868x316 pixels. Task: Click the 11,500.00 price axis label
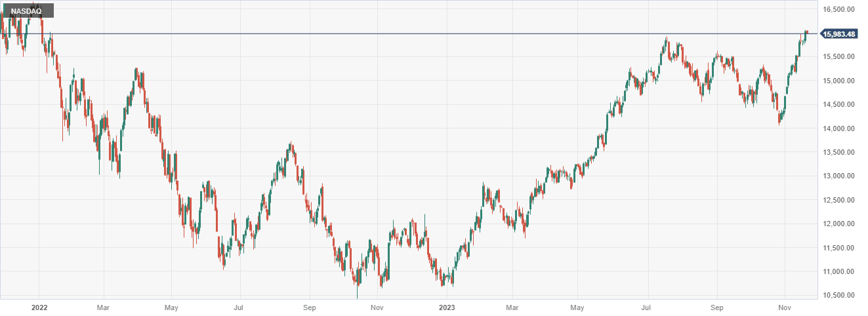pyautogui.click(x=840, y=248)
